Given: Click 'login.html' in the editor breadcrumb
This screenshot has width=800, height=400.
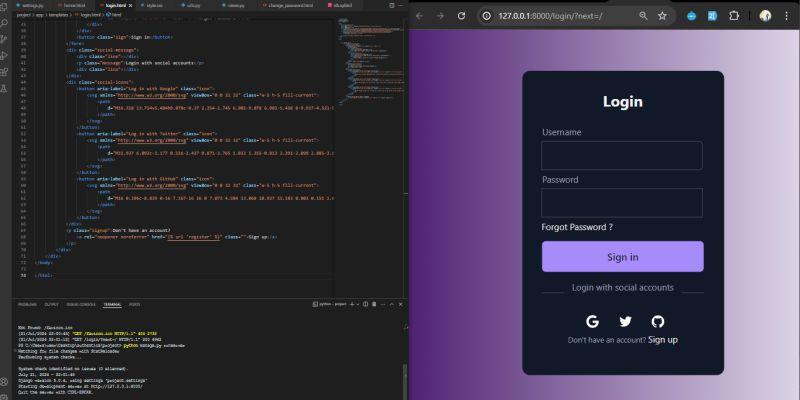Looking at the screenshot, I should click(x=90, y=15).
